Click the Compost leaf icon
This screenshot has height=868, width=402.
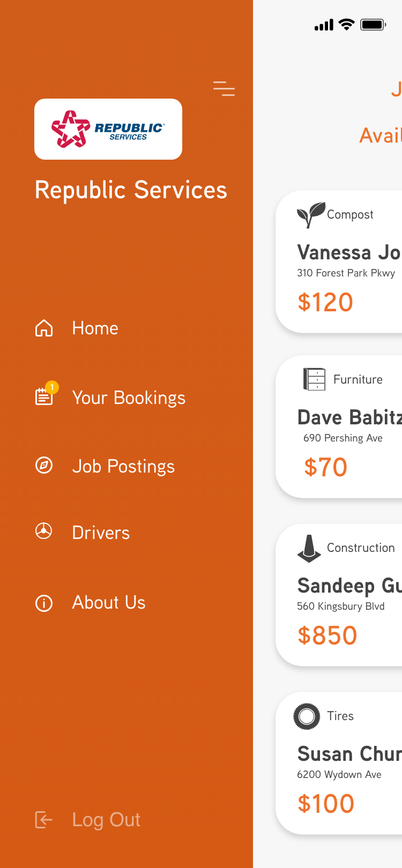pyautogui.click(x=311, y=214)
